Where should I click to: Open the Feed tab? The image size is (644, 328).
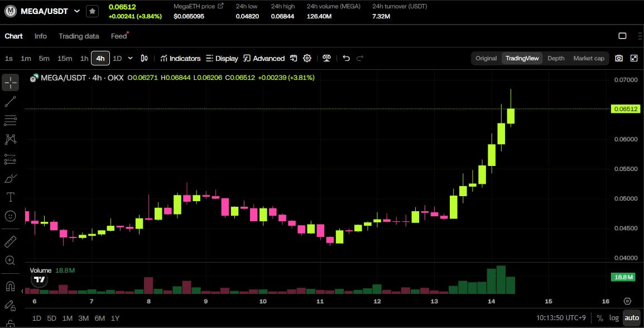tap(119, 36)
